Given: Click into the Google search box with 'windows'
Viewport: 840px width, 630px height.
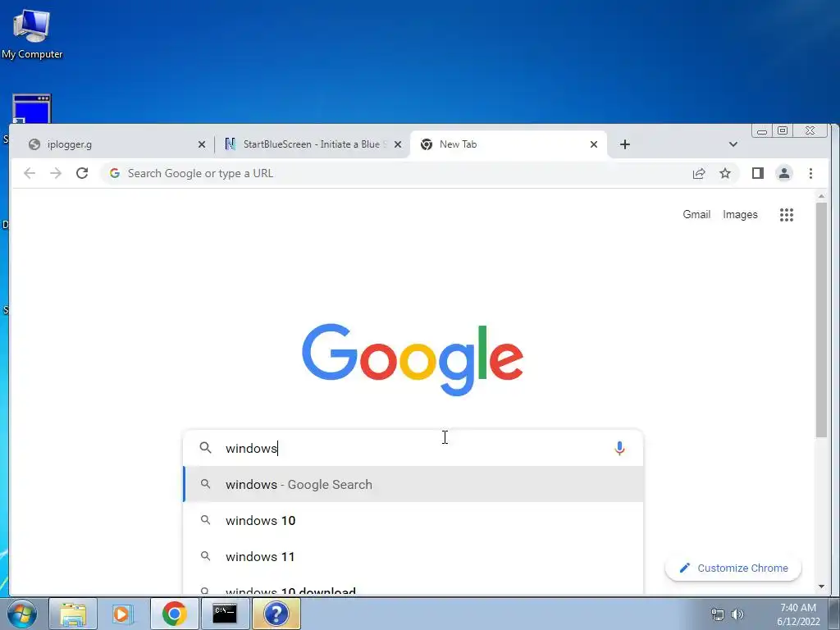Looking at the screenshot, I should (x=413, y=448).
